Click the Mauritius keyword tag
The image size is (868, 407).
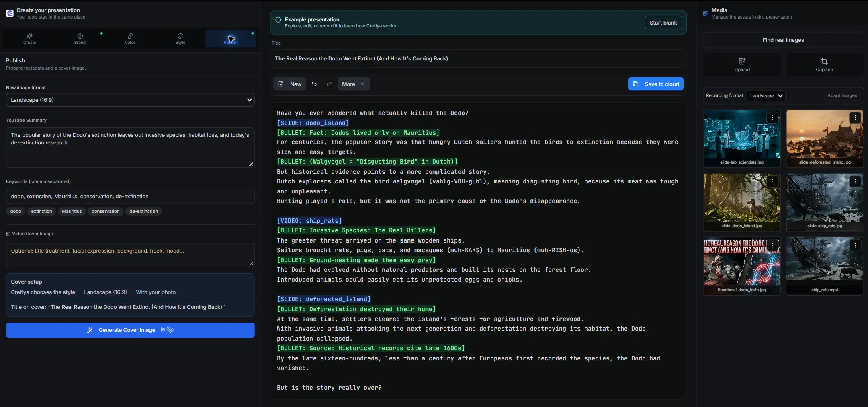point(72,211)
